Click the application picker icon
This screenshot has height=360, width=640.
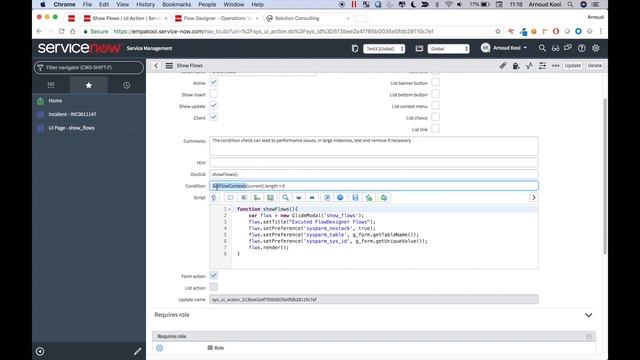(x=419, y=49)
